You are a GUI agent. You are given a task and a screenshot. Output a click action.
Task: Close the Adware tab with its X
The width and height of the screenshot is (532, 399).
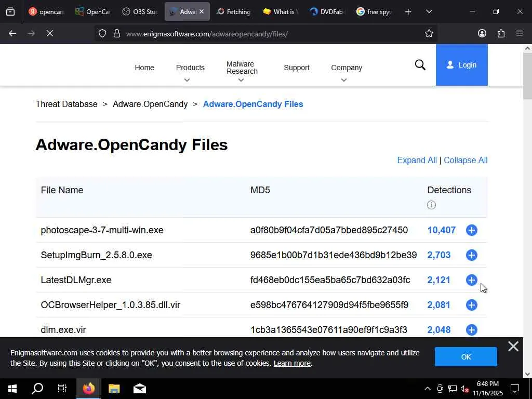coord(202,11)
